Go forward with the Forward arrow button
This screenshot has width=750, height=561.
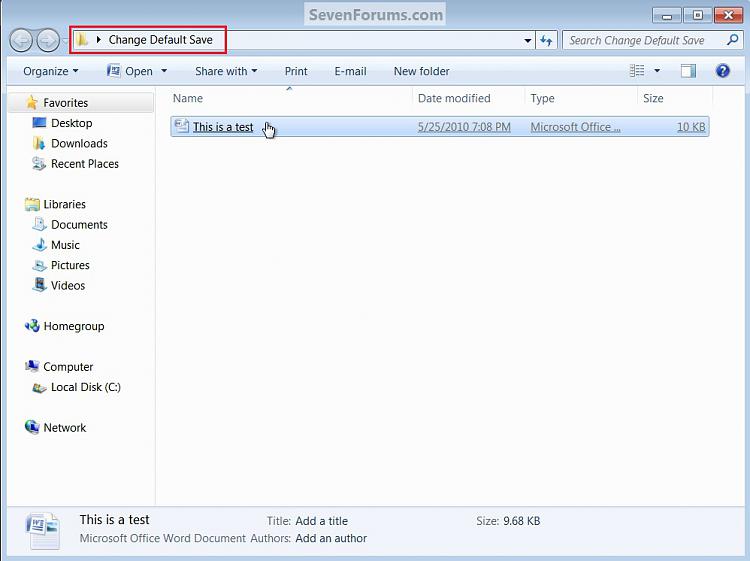[x=48, y=41]
